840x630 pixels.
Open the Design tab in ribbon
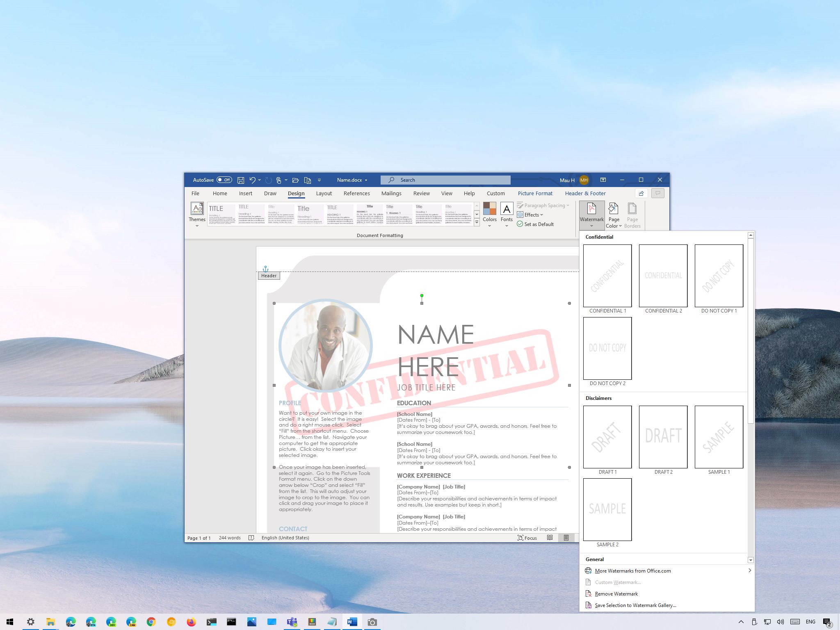(x=296, y=193)
